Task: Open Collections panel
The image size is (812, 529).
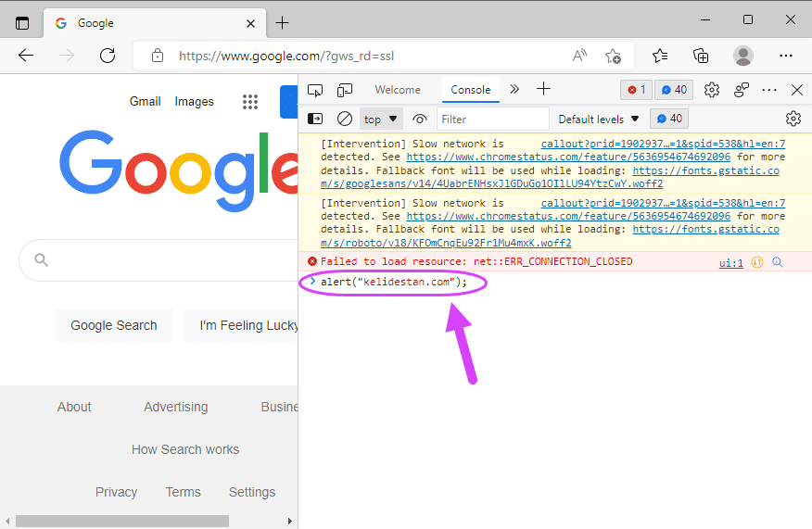Action: tap(701, 56)
